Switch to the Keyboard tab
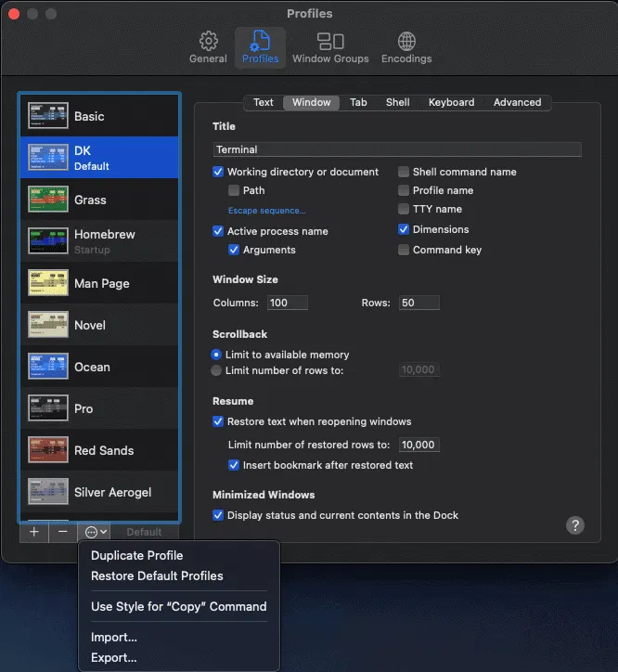This screenshot has width=618, height=672. pos(451,102)
